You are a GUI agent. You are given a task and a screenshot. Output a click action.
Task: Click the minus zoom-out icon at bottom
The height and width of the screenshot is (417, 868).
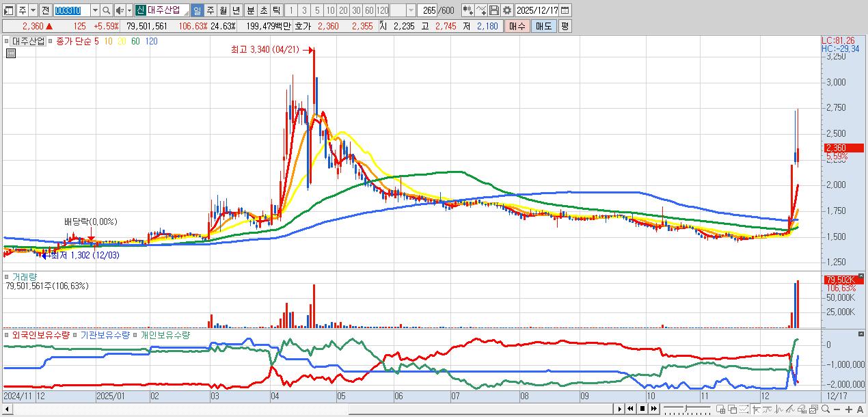point(837,409)
